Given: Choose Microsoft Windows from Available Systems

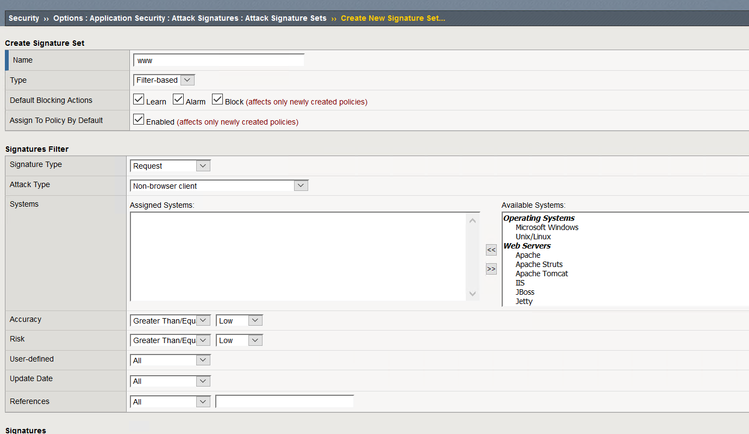Looking at the screenshot, I should pos(547,227).
